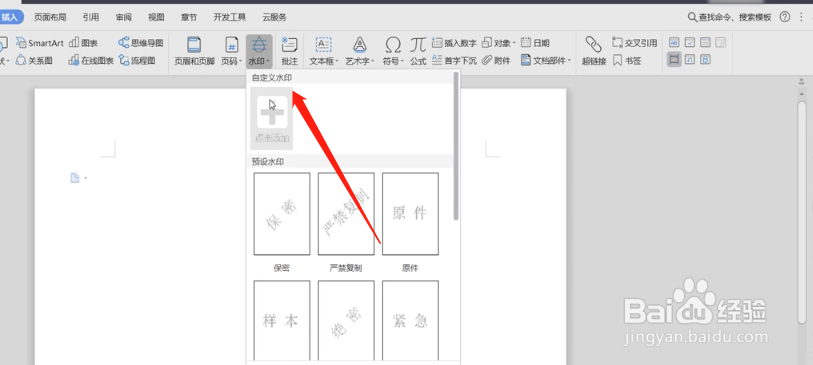The image size is (813, 365).
Task: Switch to the 审阅 review tab
Action: [x=123, y=17]
